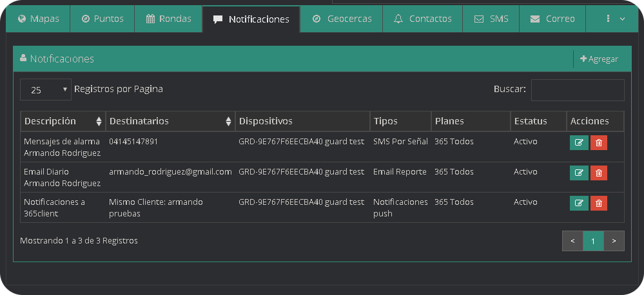The height and width of the screenshot is (295, 644).
Task: Go to previous page arrow
Action: tap(572, 241)
